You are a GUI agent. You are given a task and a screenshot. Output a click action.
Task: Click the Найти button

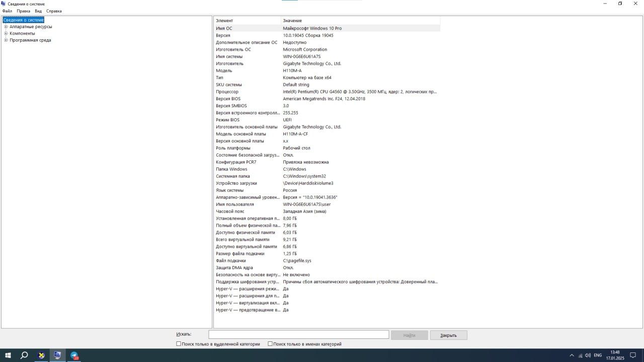tap(409, 335)
